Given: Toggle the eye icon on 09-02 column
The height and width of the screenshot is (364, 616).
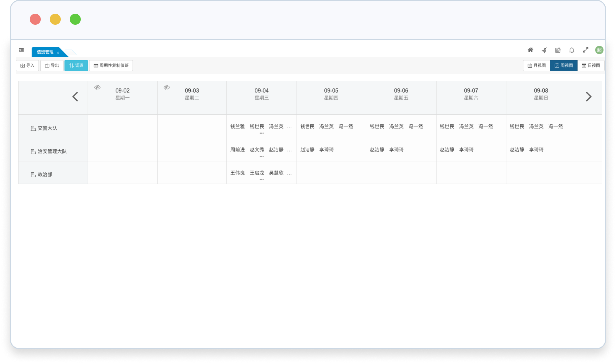Looking at the screenshot, I should click(x=97, y=88).
